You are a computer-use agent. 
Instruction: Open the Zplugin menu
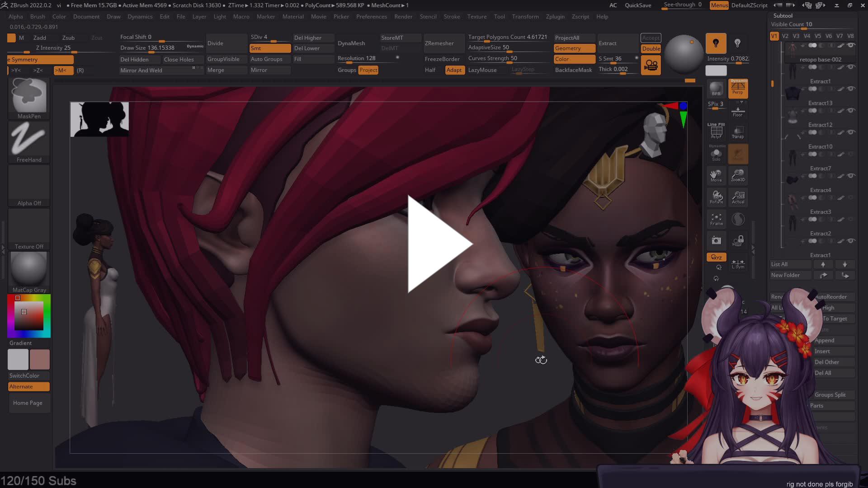555,17
